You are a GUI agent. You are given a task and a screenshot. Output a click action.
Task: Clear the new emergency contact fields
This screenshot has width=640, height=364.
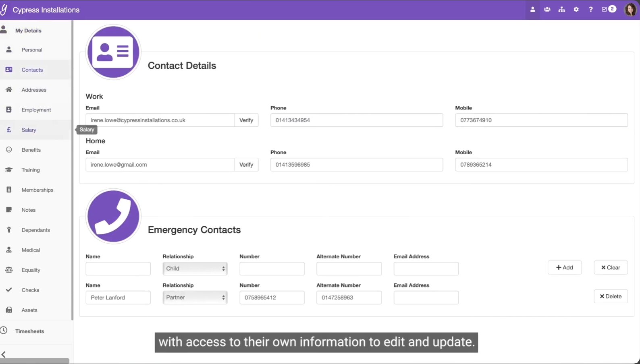click(x=611, y=268)
